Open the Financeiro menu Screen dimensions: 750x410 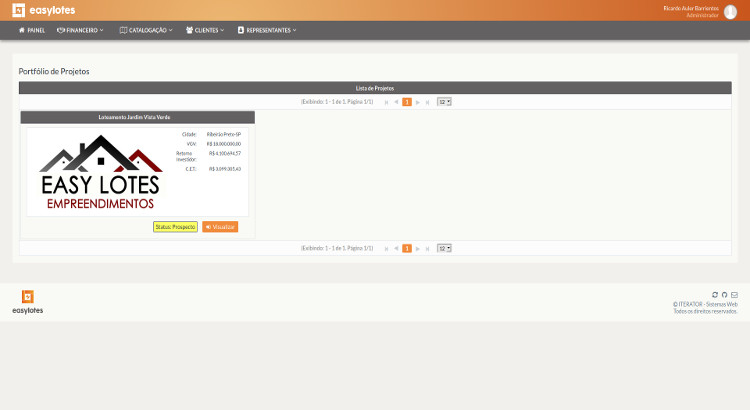click(x=80, y=30)
